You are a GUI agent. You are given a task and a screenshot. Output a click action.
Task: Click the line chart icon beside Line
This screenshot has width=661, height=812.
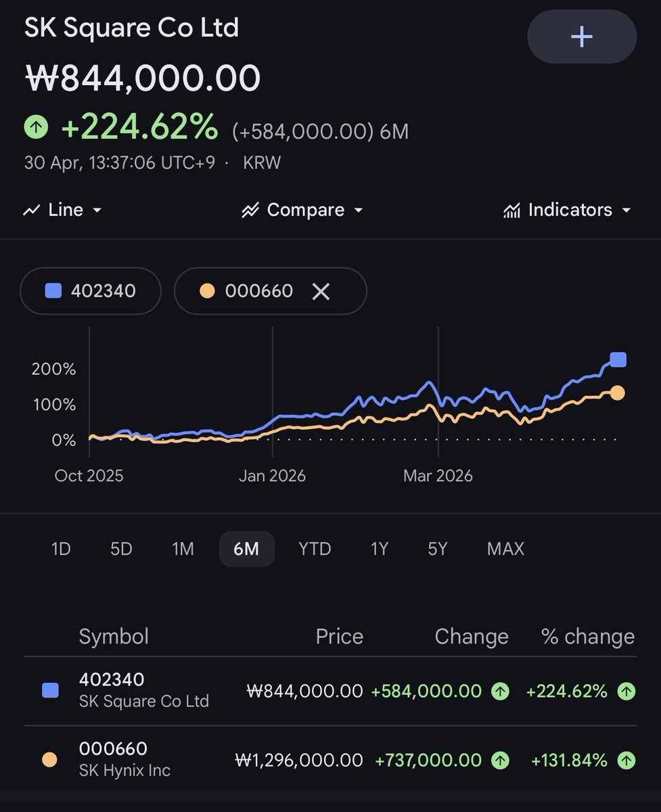(x=32, y=210)
